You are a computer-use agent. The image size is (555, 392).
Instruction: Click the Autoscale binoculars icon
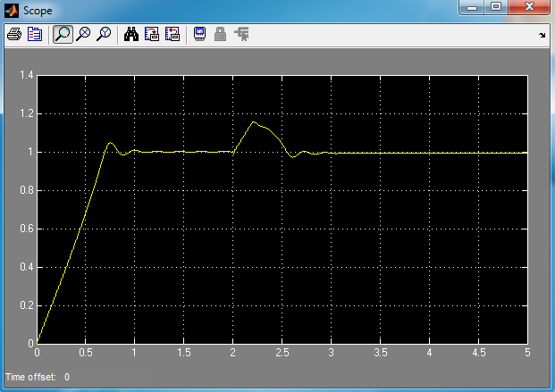pos(131,35)
